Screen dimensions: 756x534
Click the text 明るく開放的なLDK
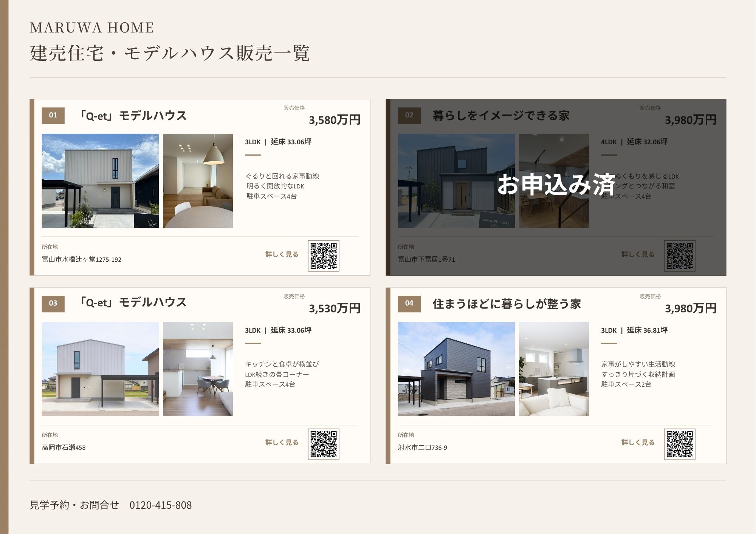click(275, 186)
